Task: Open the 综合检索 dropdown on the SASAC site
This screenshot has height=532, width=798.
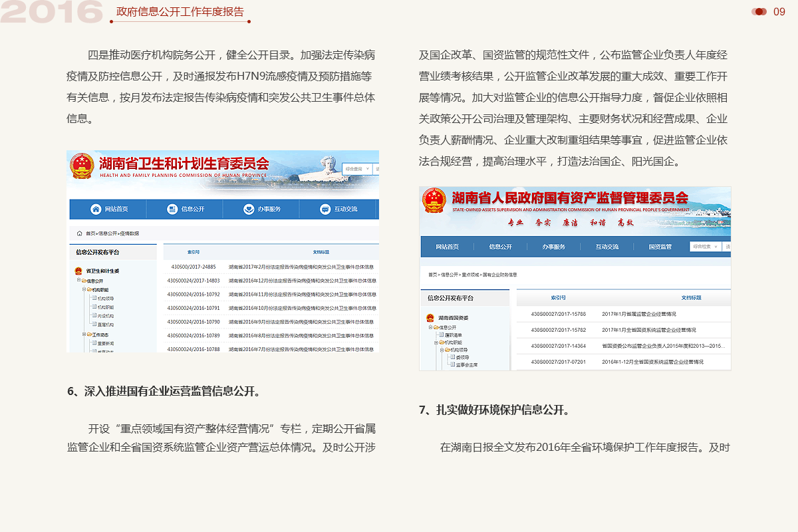Action: pos(705,246)
